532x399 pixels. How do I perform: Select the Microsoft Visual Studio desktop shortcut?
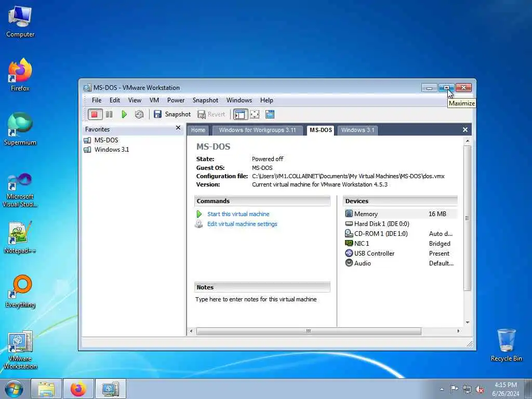(x=20, y=190)
